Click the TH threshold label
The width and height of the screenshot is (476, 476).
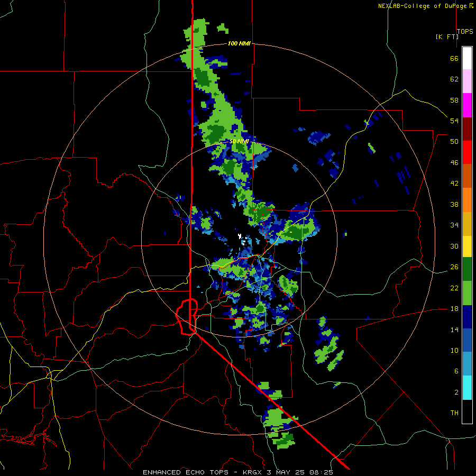[x=454, y=413]
